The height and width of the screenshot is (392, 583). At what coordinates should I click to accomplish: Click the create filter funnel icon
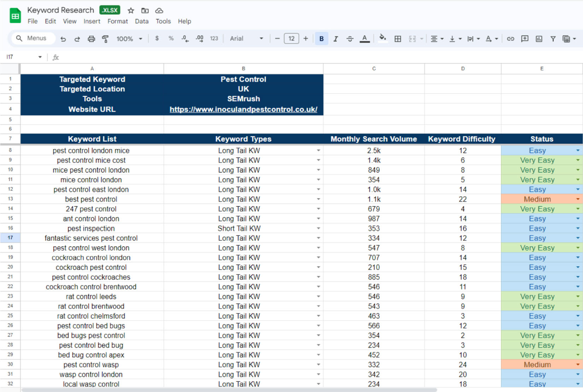[553, 39]
